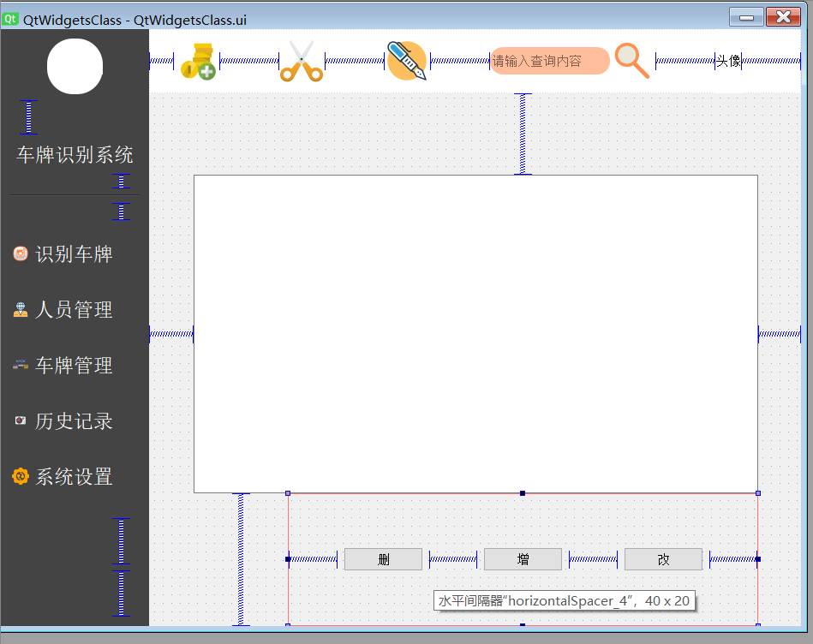Click the circular avatar placeholder at top left
Image resolution: width=813 pixels, height=644 pixels.
click(75, 66)
